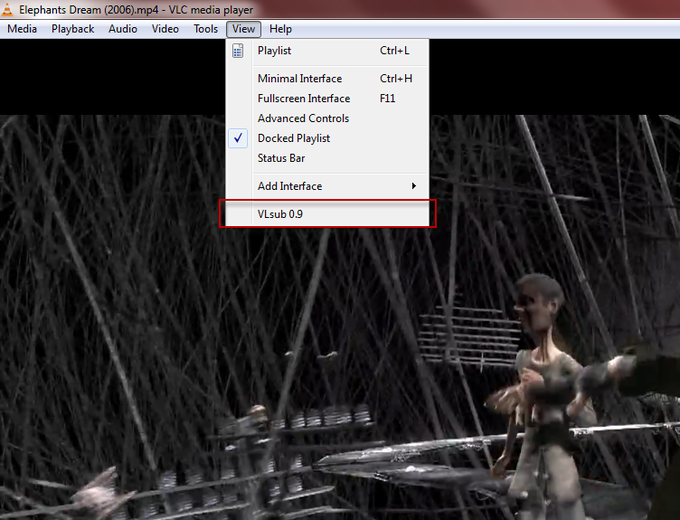Toggle the Status Bar option
The width and height of the screenshot is (680, 520).
327,158
